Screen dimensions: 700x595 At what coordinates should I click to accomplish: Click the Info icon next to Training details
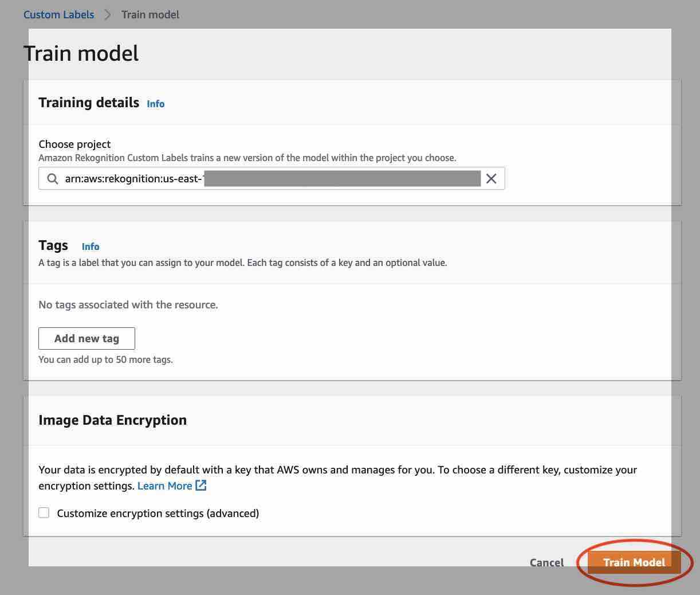[155, 104]
